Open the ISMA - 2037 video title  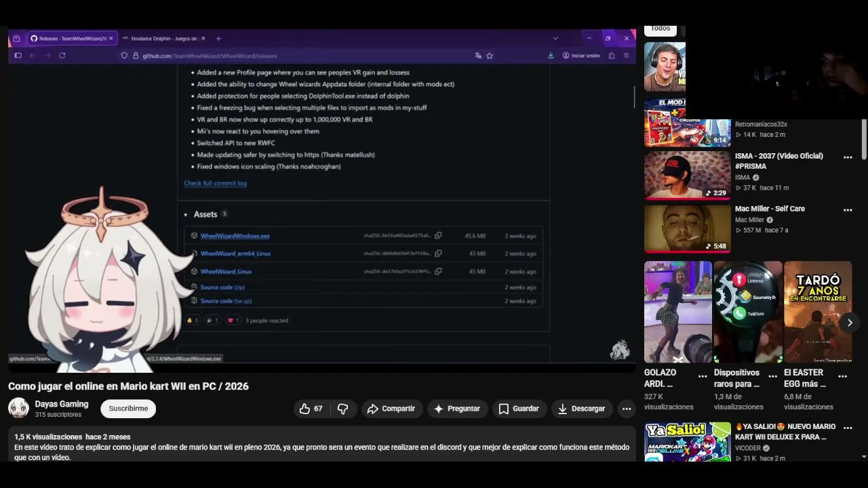[779, 161]
